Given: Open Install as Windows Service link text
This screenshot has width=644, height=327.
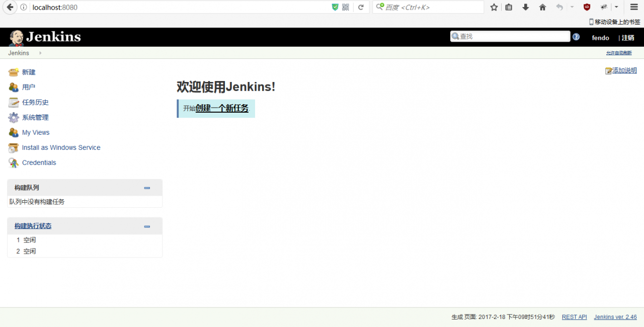Looking at the screenshot, I should (61, 147).
